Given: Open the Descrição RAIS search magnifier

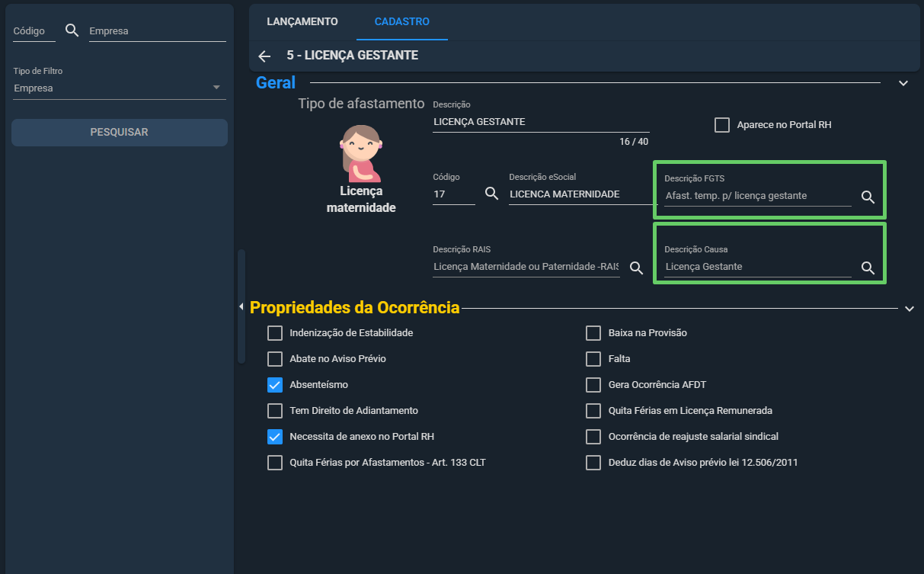Looking at the screenshot, I should tap(636, 268).
